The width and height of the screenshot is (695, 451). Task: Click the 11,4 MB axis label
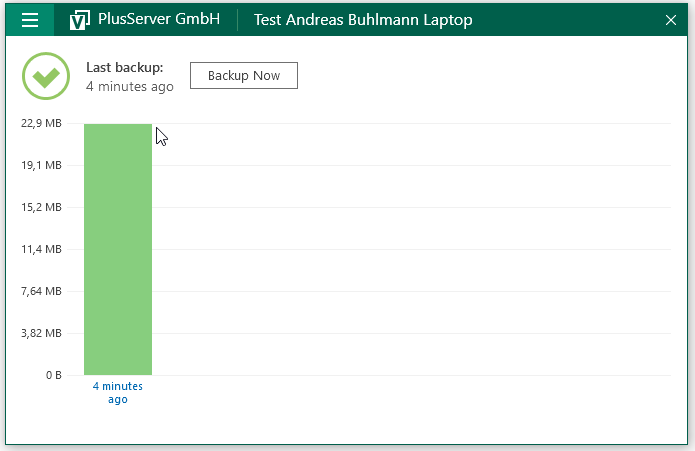[41, 249]
